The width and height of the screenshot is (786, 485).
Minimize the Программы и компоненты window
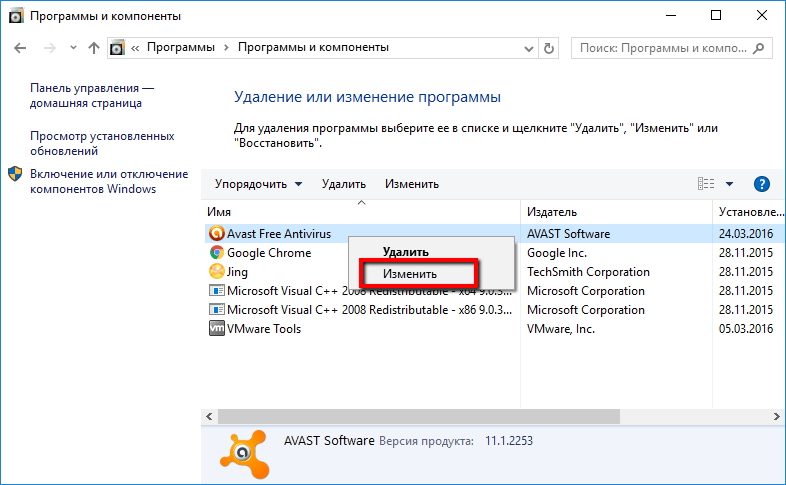[x=671, y=16]
